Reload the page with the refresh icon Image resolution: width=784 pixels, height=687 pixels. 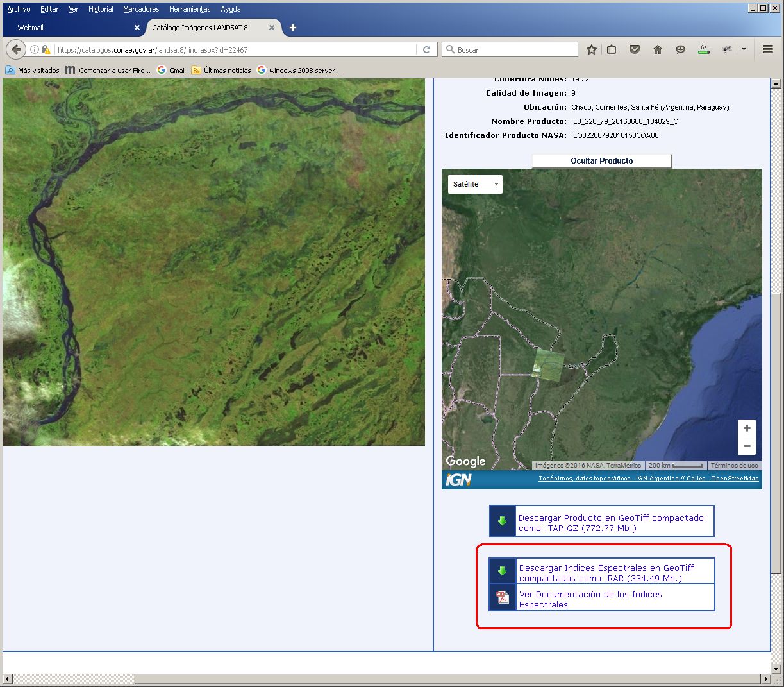(x=426, y=49)
